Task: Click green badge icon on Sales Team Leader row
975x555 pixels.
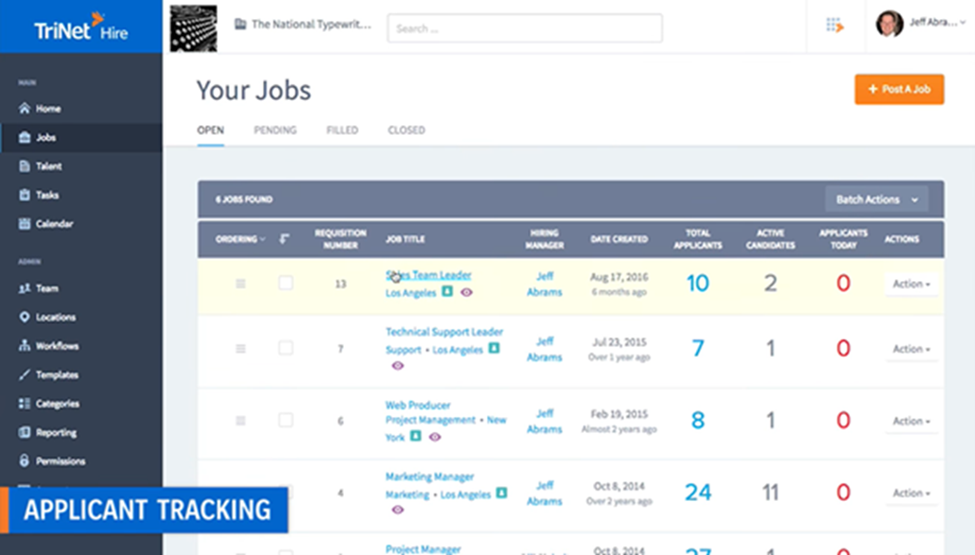Action: pos(447,291)
